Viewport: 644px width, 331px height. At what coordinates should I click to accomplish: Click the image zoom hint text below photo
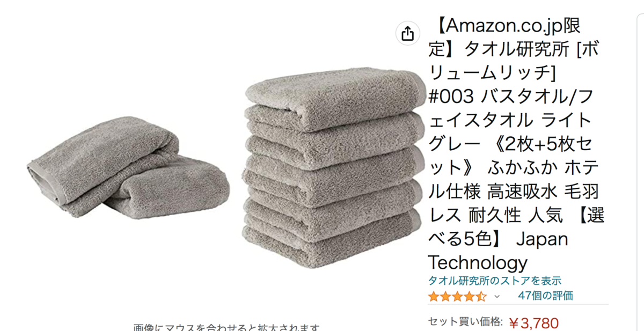point(226,327)
